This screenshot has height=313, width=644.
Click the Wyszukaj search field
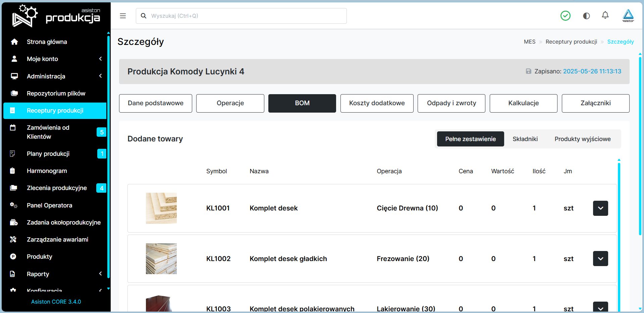click(x=241, y=16)
